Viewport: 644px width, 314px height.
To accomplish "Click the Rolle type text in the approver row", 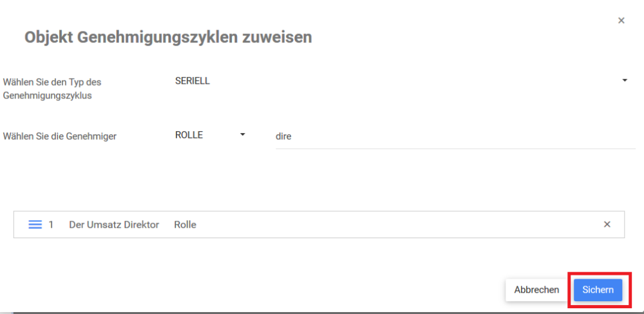I will click(x=185, y=225).
